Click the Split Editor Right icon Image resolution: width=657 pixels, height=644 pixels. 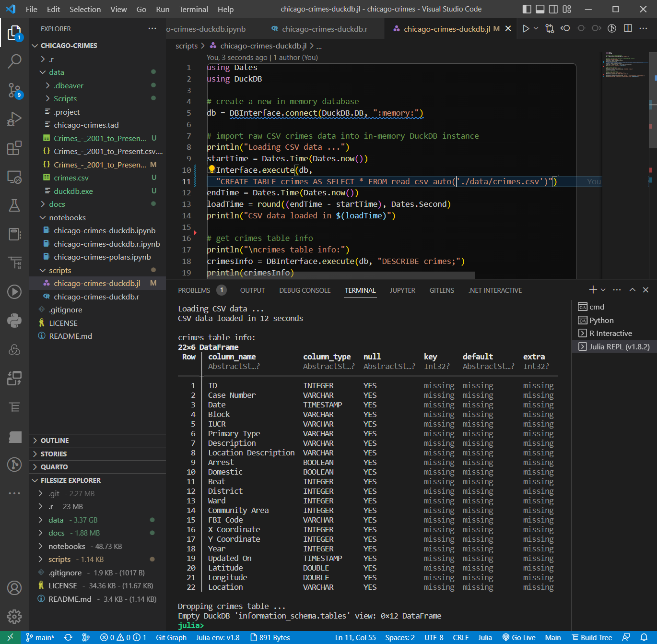pos(628,29)
